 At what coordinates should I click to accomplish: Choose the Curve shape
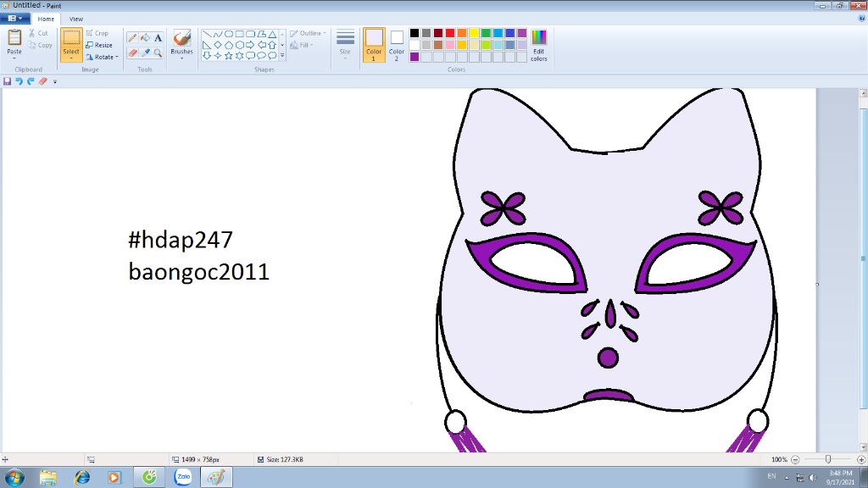coord(218,34)
